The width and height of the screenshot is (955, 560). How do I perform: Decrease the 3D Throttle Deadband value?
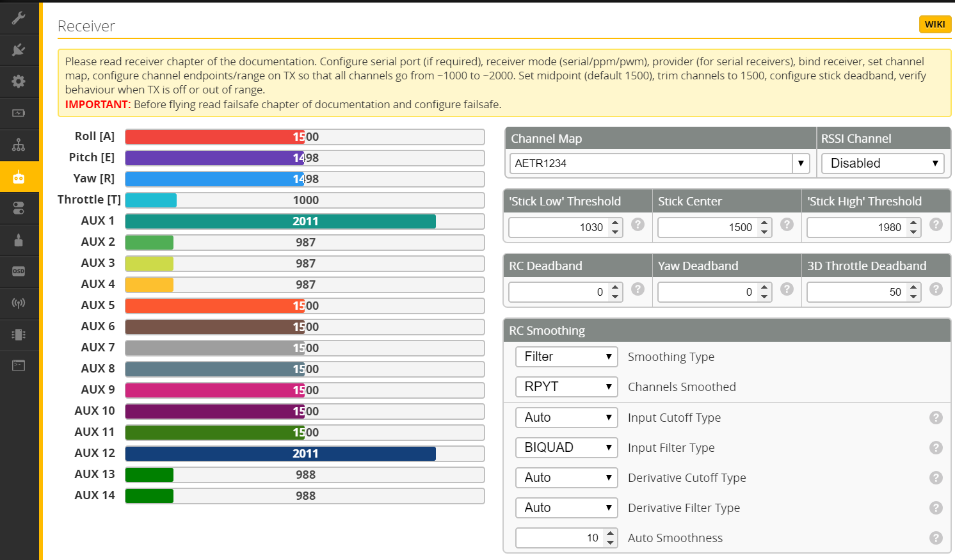coord(913,296)
